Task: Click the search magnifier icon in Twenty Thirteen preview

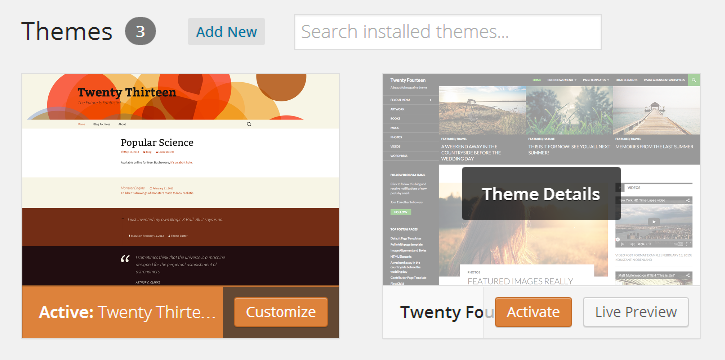Action: pos(249,124)
